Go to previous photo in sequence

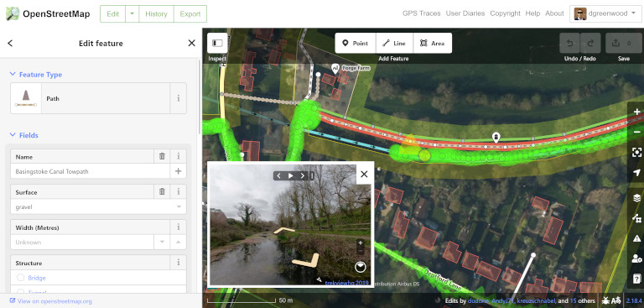pyautogui.click(x=279, y=176)
